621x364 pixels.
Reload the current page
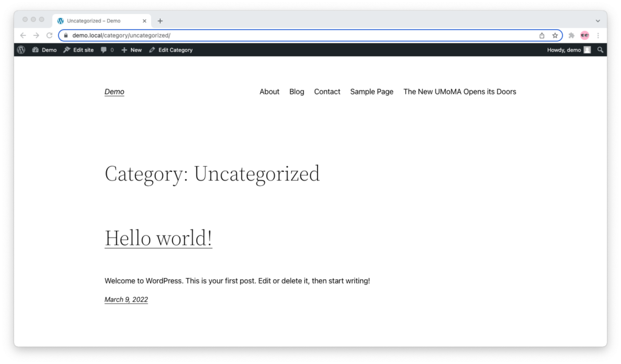pos(50,35)
